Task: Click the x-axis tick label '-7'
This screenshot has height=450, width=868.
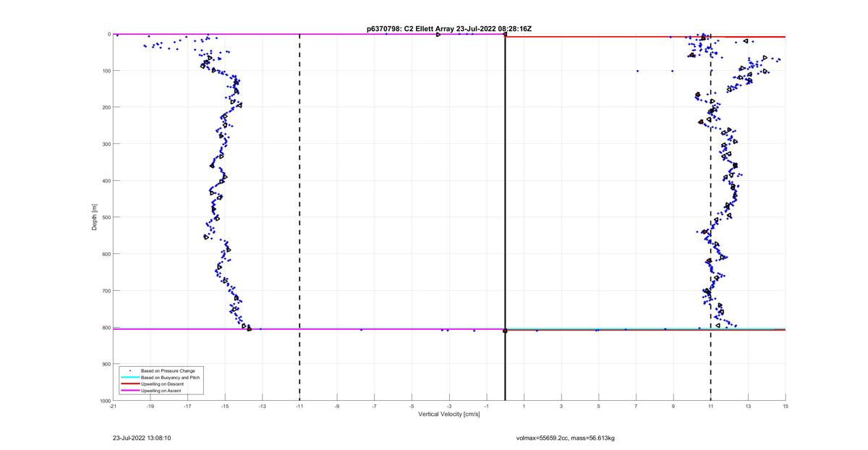Action: pos(375,406)
